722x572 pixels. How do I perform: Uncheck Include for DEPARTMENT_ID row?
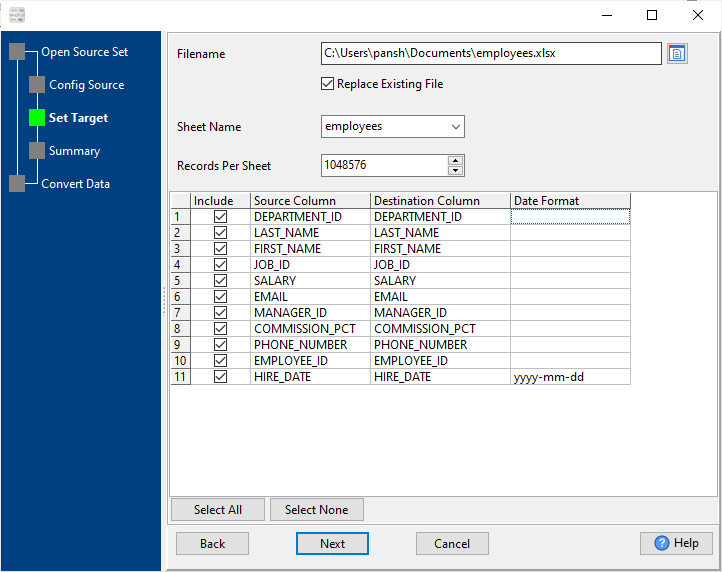[220, 217]
